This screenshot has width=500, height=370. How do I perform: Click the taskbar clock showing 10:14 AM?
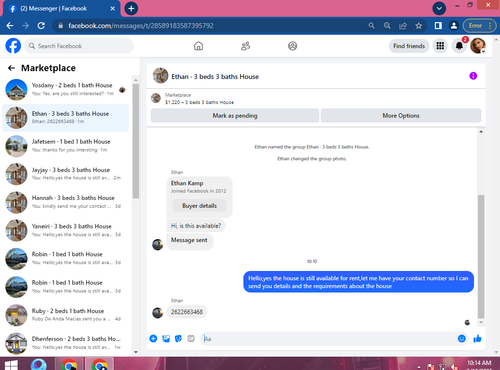click(479, 364)
